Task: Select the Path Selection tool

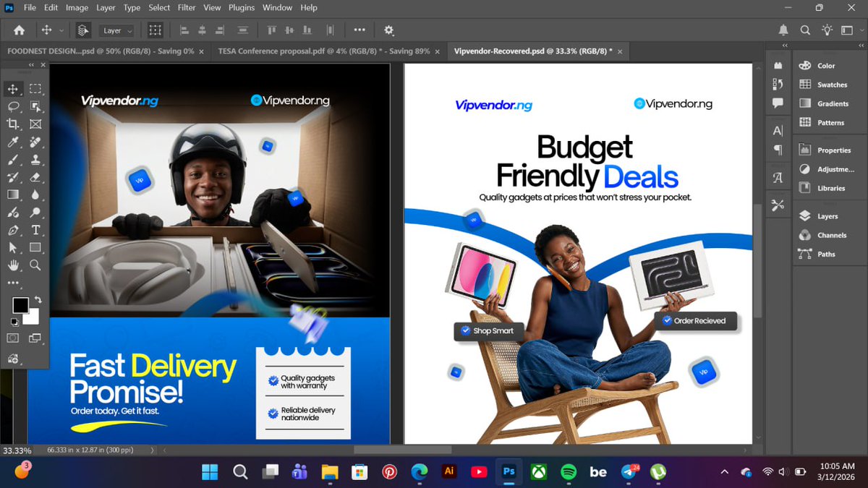Action: click(x=13, y=248)
